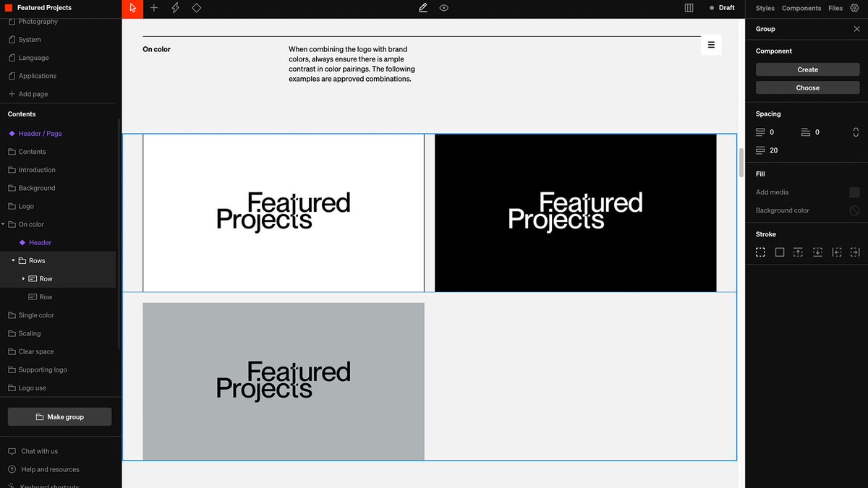
Task: Select the left stroke icon
Action: [836, 252]
